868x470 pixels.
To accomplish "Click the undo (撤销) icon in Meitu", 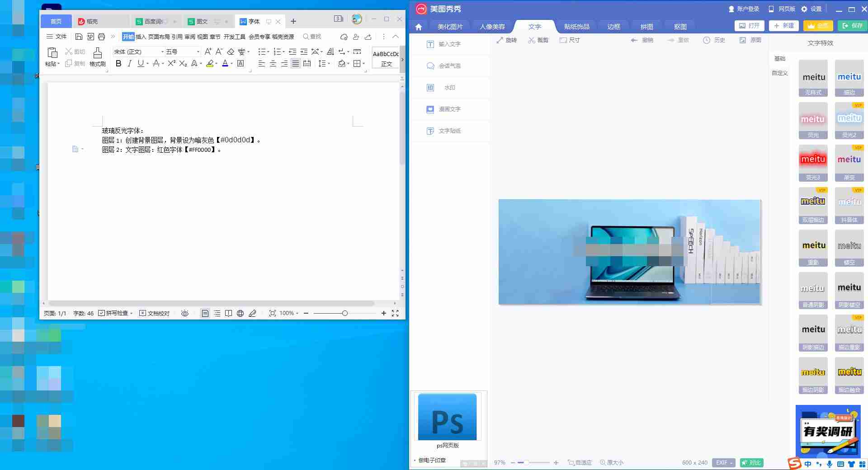I will click(634, 40).
